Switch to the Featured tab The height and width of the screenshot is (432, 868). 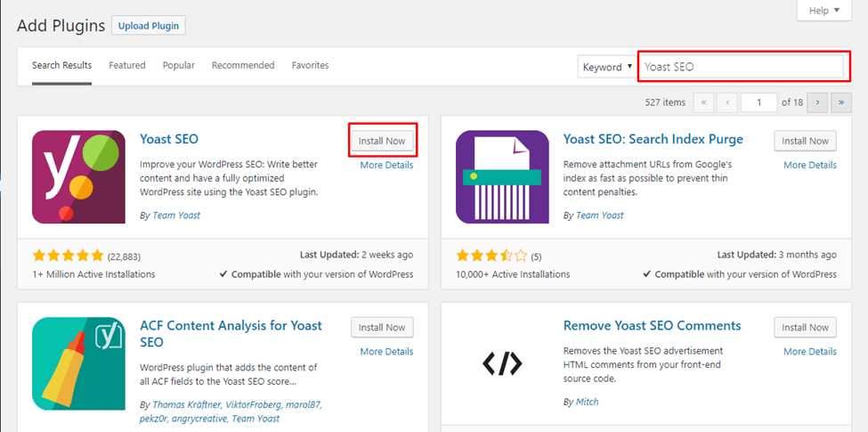126,65
